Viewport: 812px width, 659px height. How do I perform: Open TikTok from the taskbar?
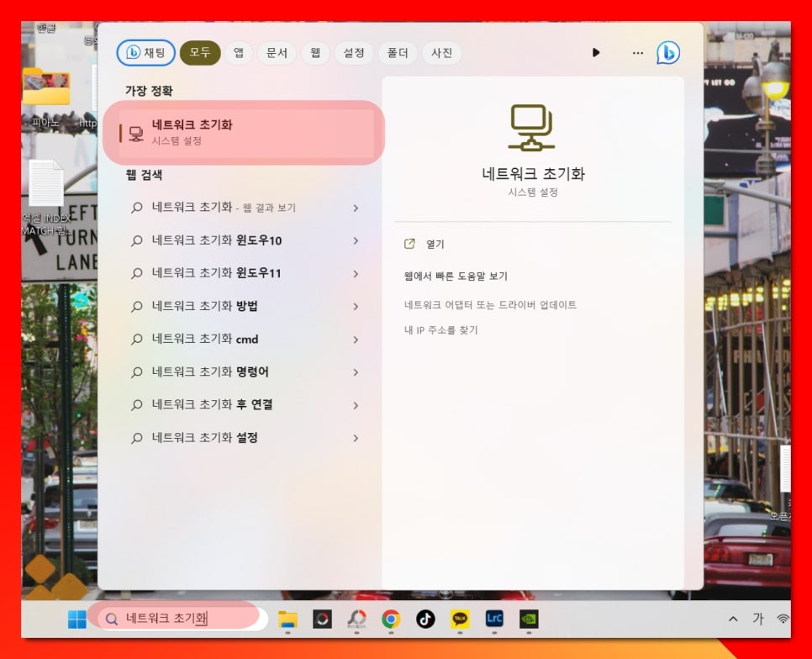coord(425,619)
